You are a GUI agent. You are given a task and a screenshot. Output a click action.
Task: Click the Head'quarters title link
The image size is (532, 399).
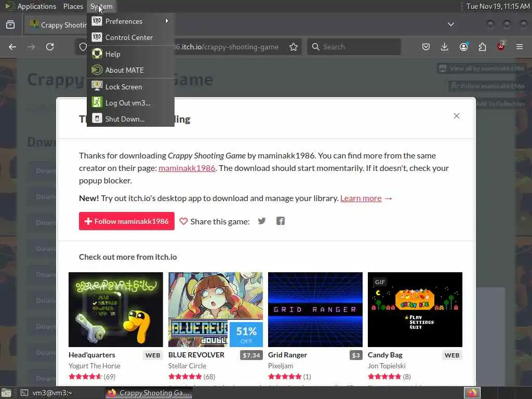coord(92,355)
